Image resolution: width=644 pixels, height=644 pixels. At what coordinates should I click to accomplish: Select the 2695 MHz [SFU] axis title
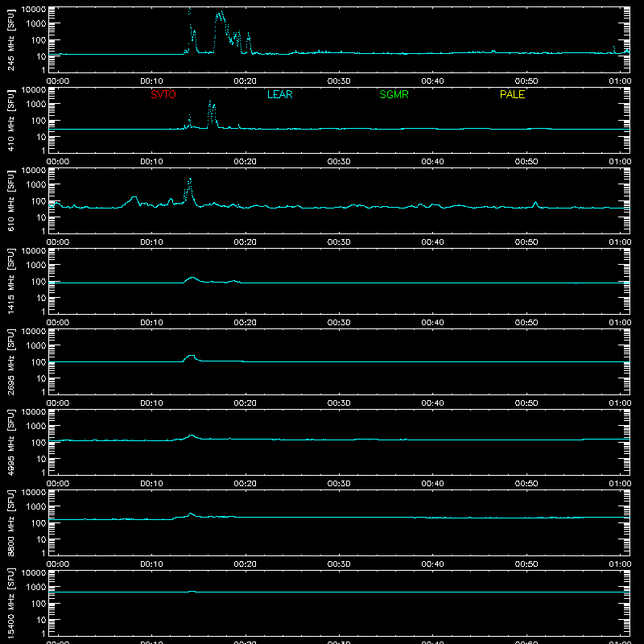[11, 361]
